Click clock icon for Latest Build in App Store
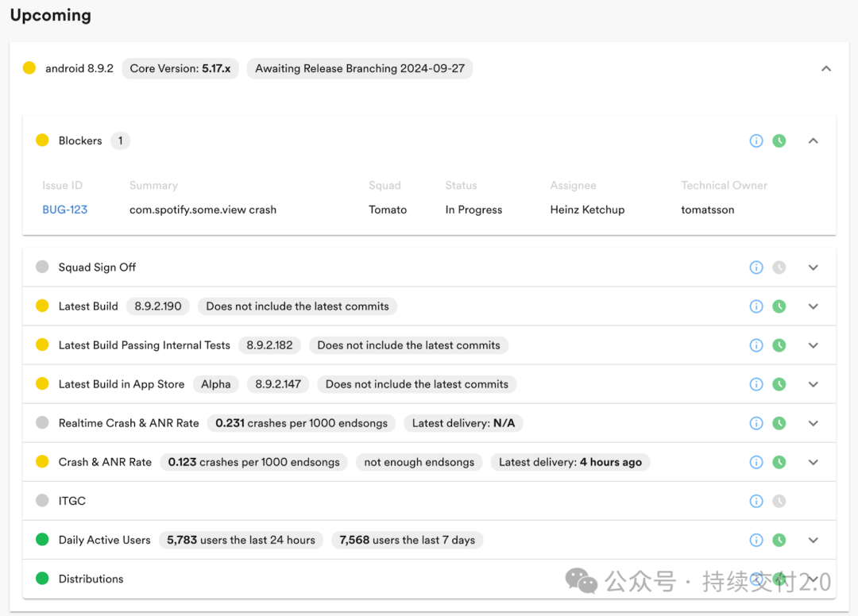This screenshot has width=858, height=616. [x=779, y=384]
